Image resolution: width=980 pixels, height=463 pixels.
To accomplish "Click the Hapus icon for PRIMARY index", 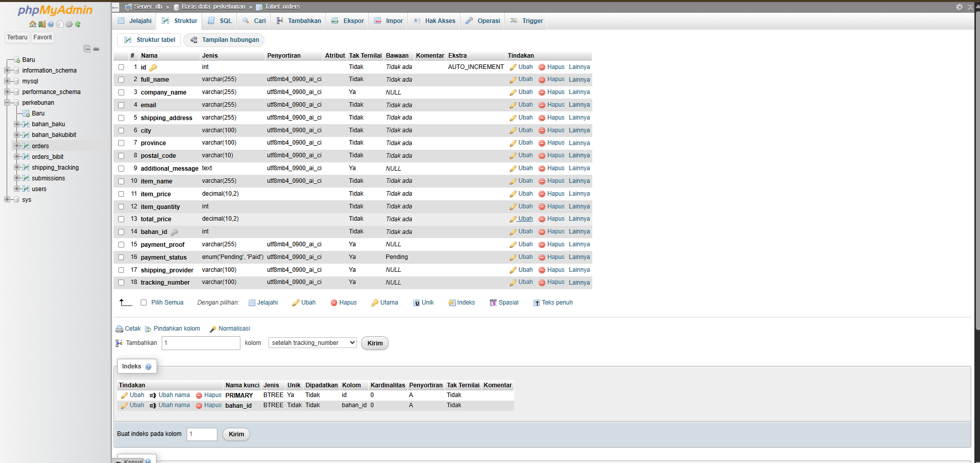I will coord(199,396).
